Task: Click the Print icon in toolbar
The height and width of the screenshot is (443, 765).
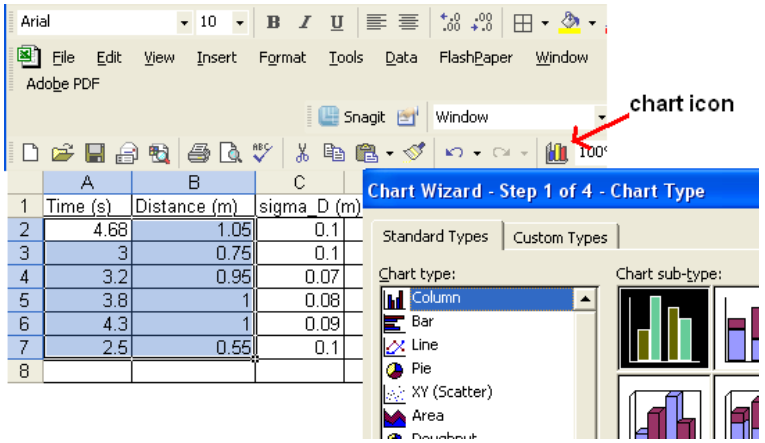Action: coord(199,153)
